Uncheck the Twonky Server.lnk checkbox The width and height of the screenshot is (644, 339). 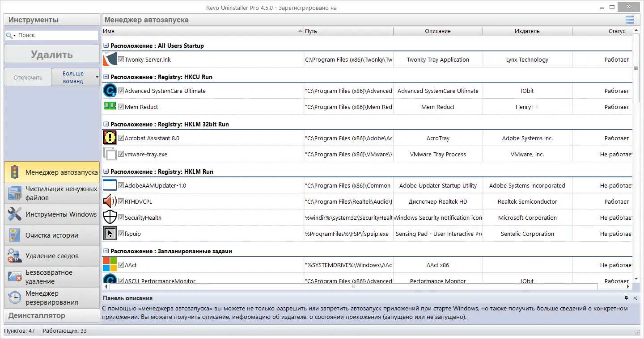coord(121,59)
